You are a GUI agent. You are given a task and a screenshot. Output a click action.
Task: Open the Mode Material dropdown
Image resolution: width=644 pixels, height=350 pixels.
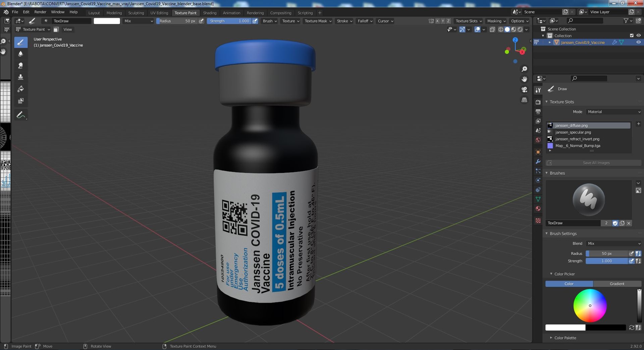tap(613, 112)
